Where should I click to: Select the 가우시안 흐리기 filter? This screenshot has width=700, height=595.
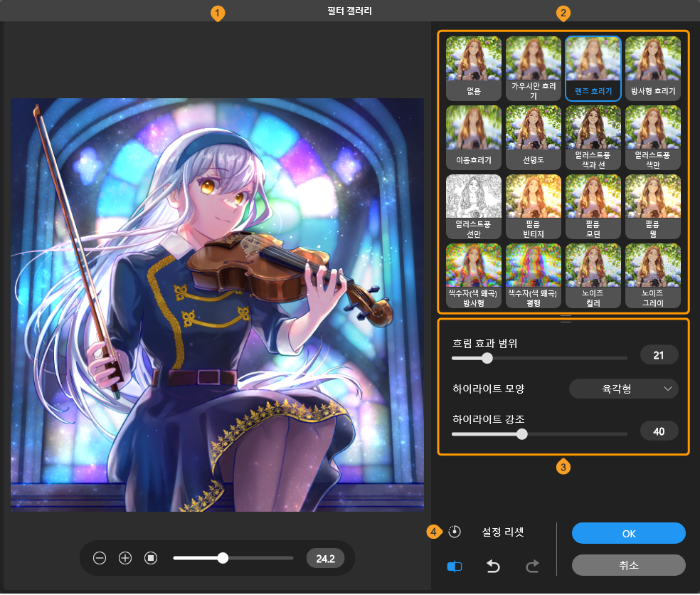click(x=534, y=68)
